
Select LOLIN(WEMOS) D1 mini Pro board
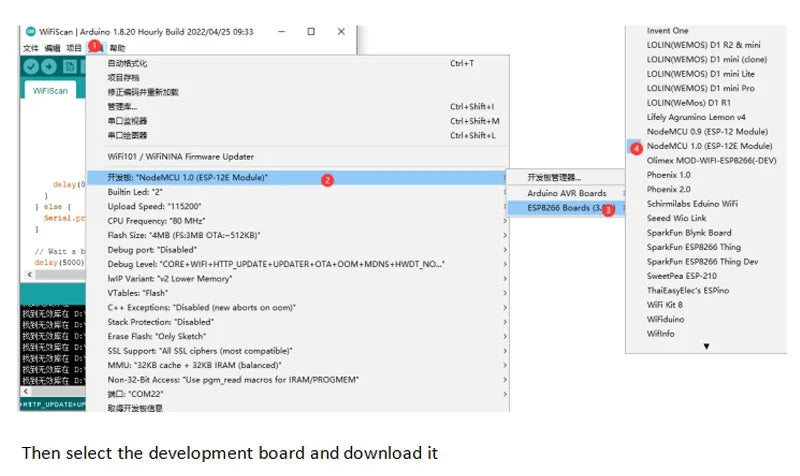[x=706, y=88]
